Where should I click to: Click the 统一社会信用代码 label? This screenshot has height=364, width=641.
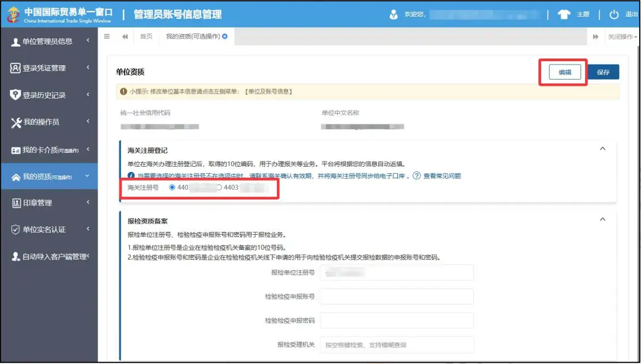145,112
